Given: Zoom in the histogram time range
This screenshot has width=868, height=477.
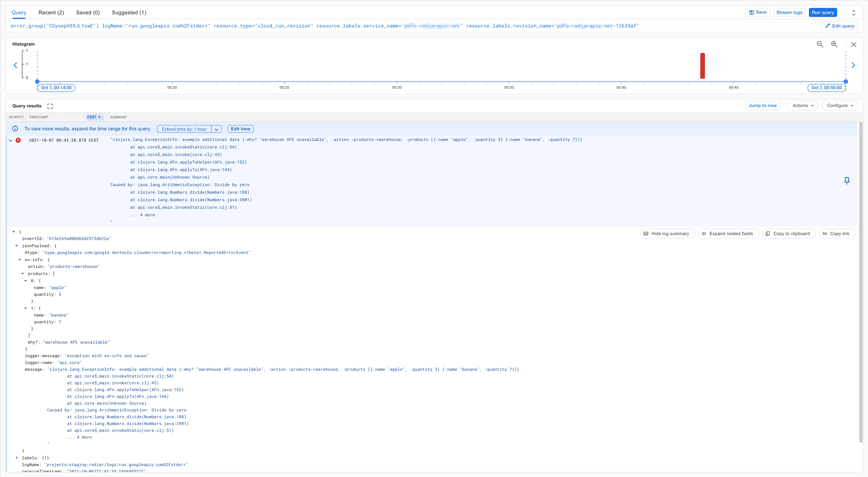Looking at the screenshot, I should (834, 44).
